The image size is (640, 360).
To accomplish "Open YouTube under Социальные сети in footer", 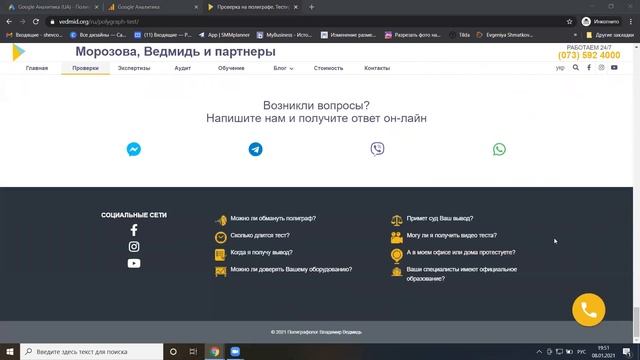I will pyautogui.click(x=134, y=263).
